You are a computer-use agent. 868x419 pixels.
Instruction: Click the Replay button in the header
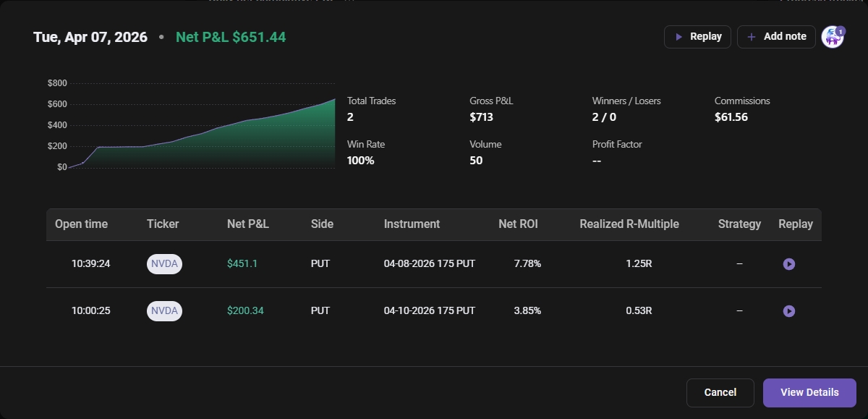click(x=697, y=37)
